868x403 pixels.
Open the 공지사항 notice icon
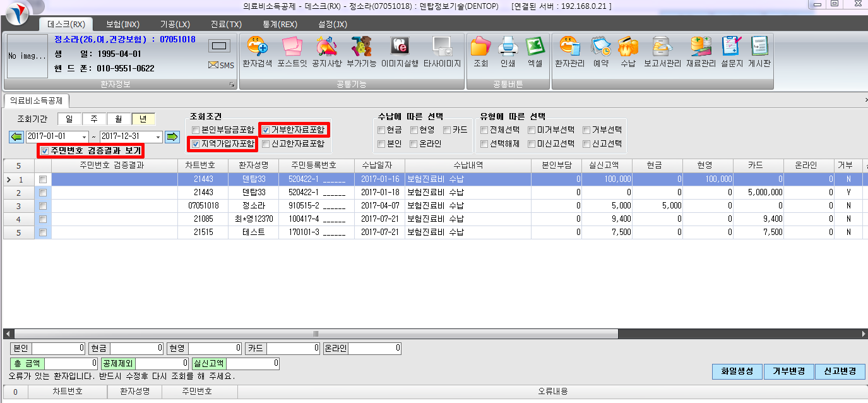(x=326, y=52)
